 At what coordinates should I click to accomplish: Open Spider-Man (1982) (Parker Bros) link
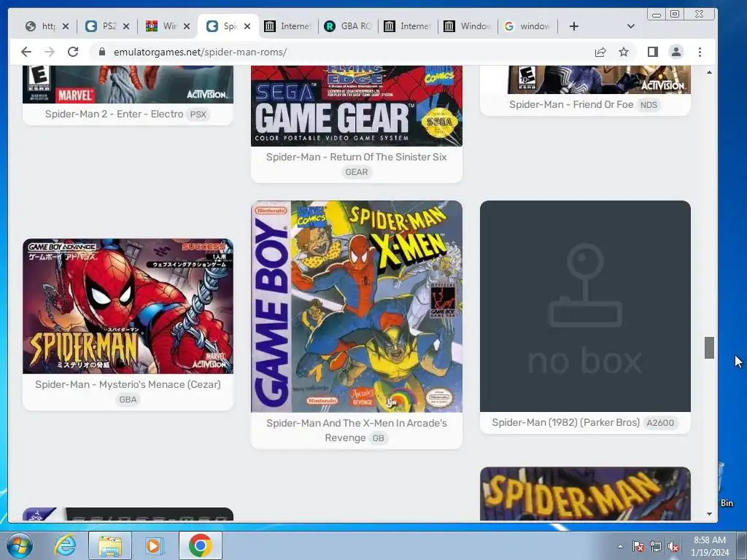565,422
